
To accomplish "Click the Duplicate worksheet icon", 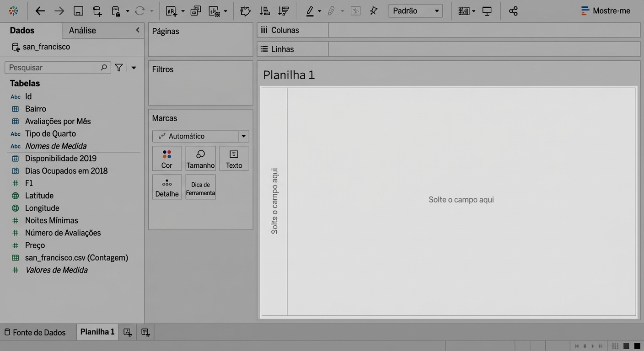I will [x=195, y=11].
